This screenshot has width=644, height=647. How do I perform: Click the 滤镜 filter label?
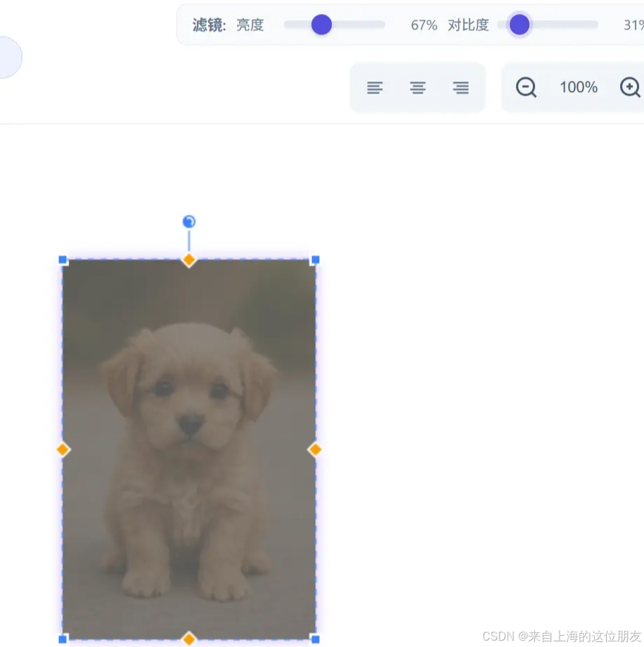point(206,25)
